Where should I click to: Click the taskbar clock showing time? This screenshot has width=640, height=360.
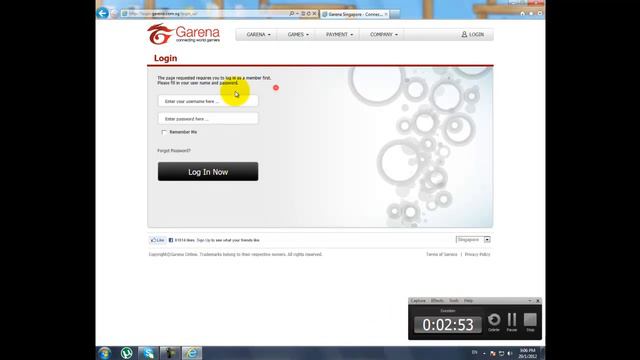pyautogui.click(x=527, y=353)
